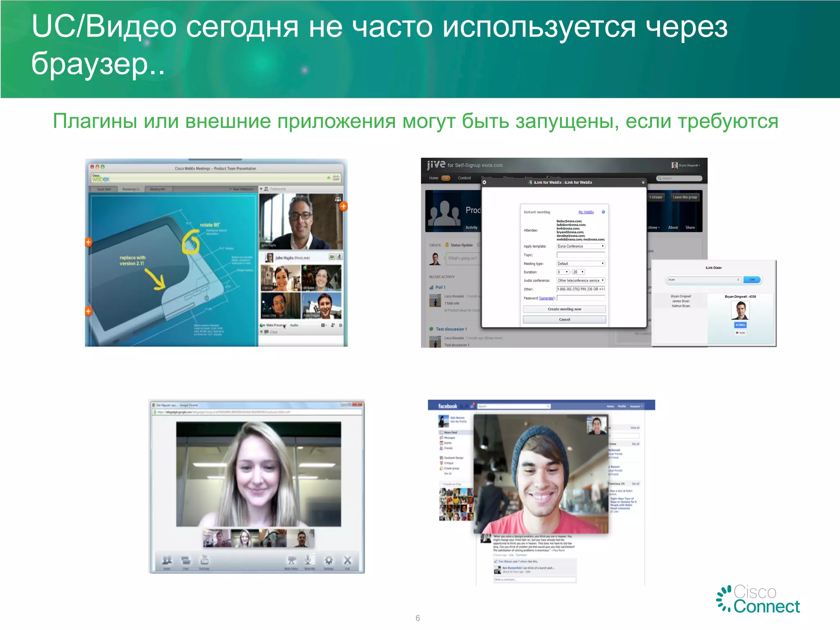Click the Other phone number field
This screenshot has height=630, width=840.
tap(581, 289)
